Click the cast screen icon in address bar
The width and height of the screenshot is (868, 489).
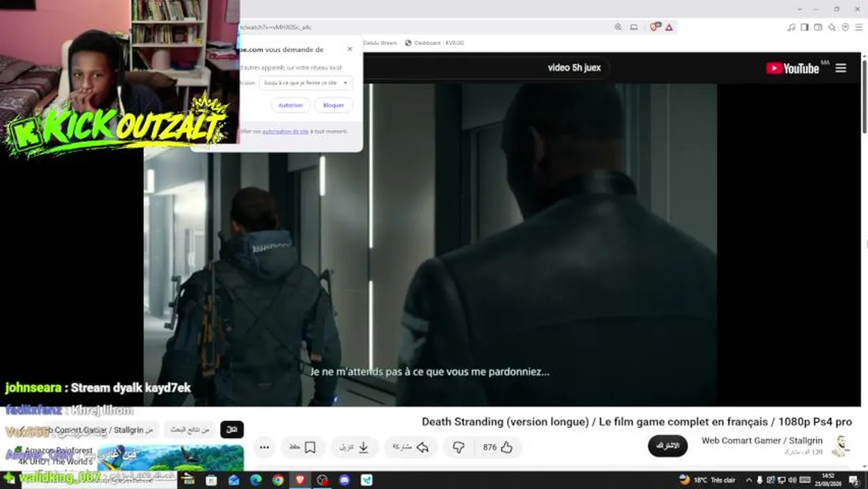(x=634, y=27)
